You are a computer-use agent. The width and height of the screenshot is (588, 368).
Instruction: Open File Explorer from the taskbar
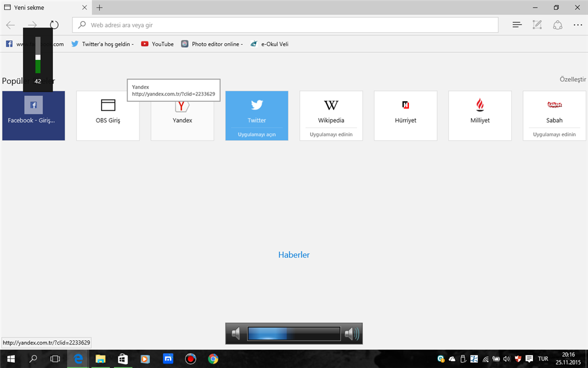pos(100,359)
